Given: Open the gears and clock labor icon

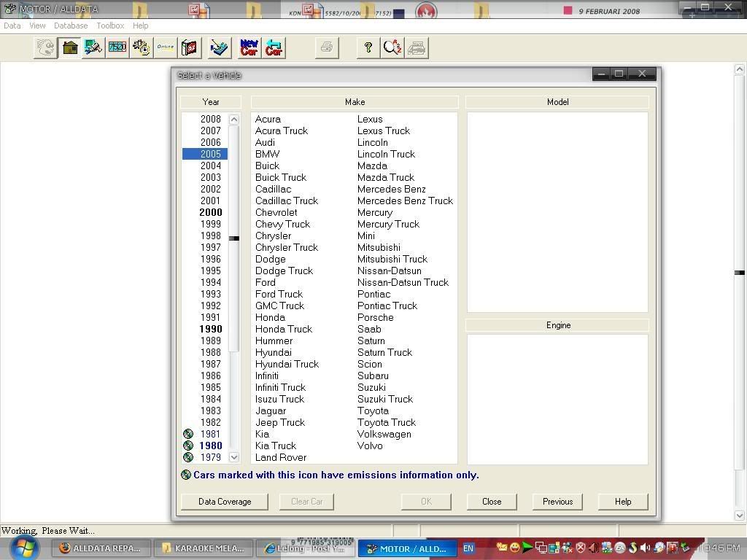Looking at the screenshot, I should click(x=142, y=47).
